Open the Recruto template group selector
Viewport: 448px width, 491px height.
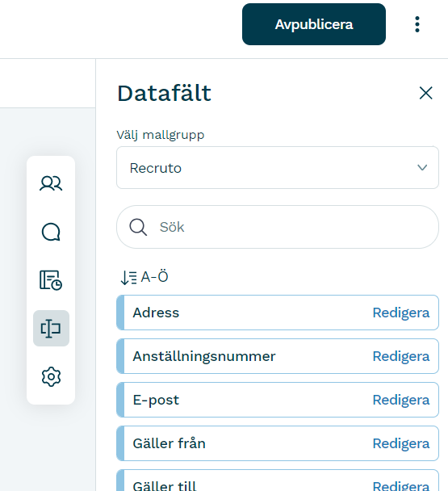coord(278,167)
